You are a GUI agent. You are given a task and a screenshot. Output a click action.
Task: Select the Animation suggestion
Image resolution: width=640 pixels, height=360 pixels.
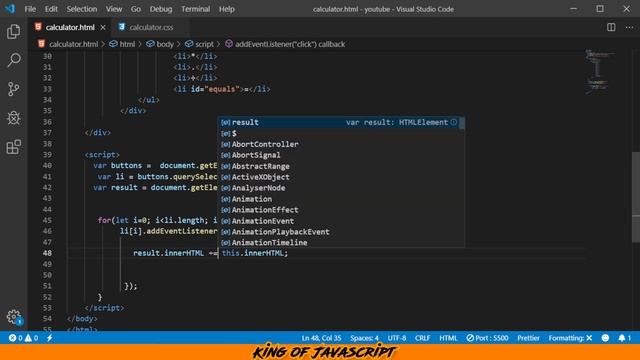point(339,199)
